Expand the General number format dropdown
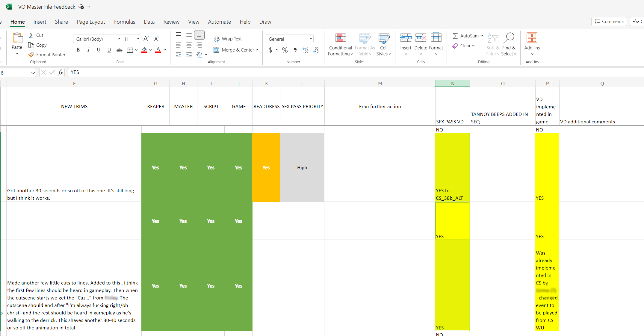644x336 pixels. click(311, 39)
